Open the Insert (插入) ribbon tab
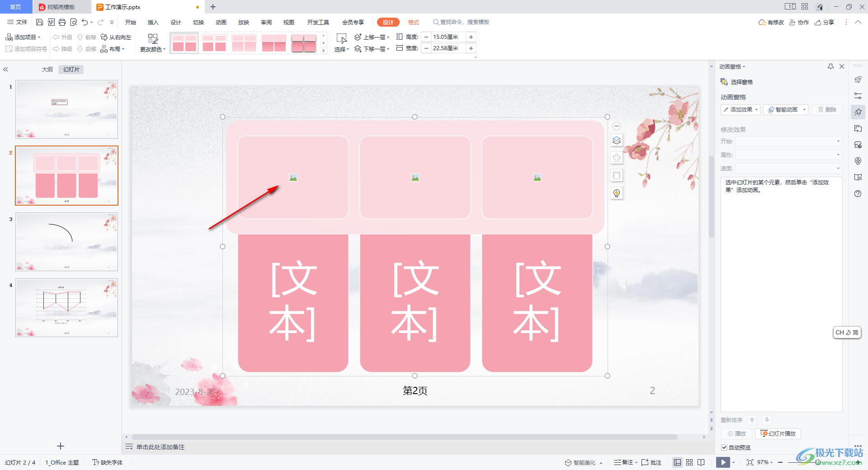Image resolution: width=868 pixels, height=470 pixels. [153, 22]
